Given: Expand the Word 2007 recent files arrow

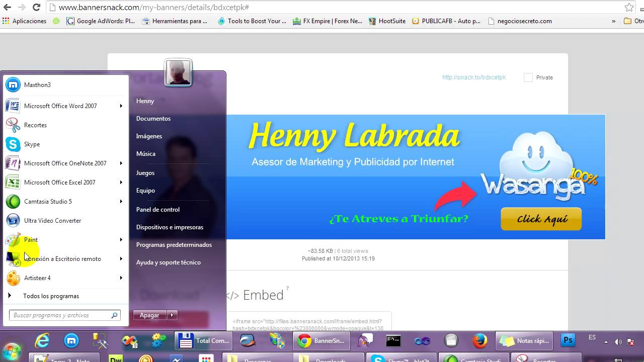Looking at the screenshot, I should click(x=121, y=106).
